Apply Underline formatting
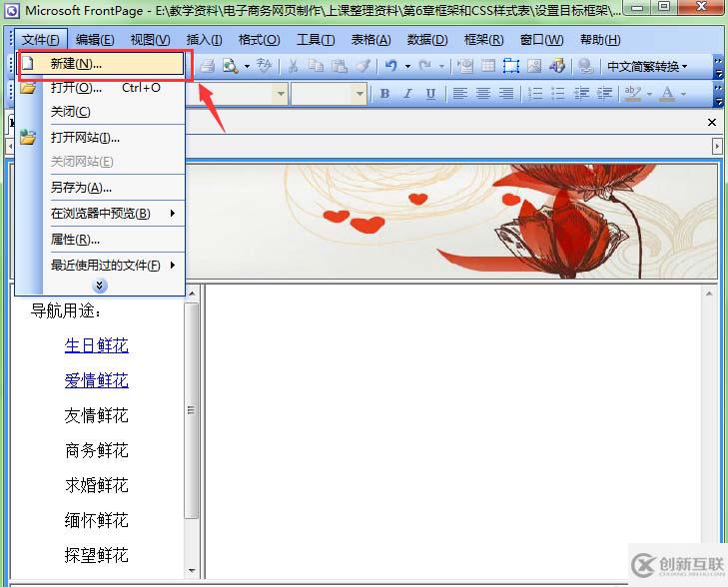728x587 pixels. 430,94
